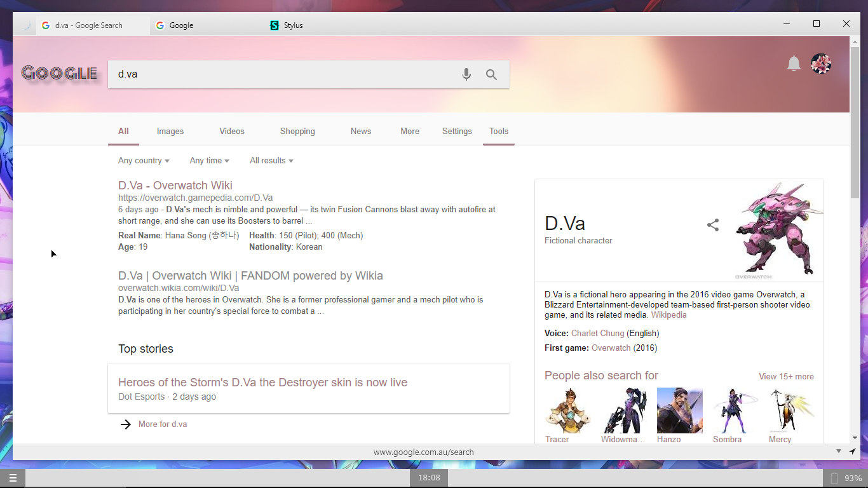
Task: Switch to the Images search tab
Action: 170,131
